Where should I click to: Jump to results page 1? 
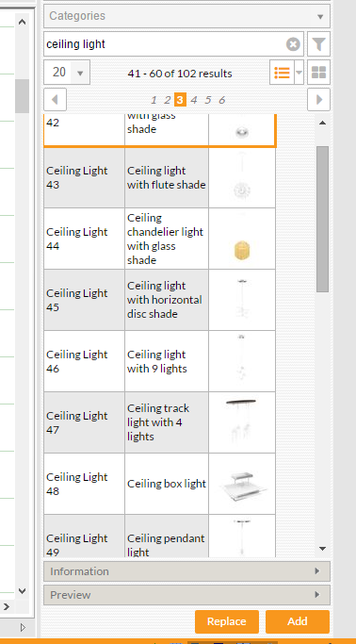154,100
